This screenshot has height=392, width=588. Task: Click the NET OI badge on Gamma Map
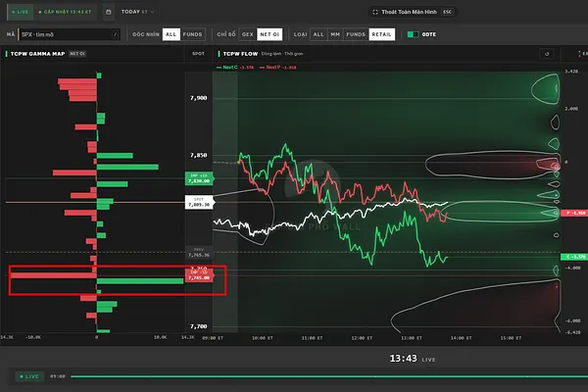pyautogui.click(x=77, y=54)
